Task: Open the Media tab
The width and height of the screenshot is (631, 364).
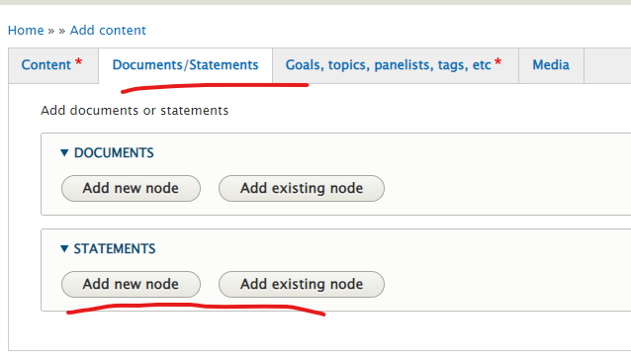Action: 551,65
